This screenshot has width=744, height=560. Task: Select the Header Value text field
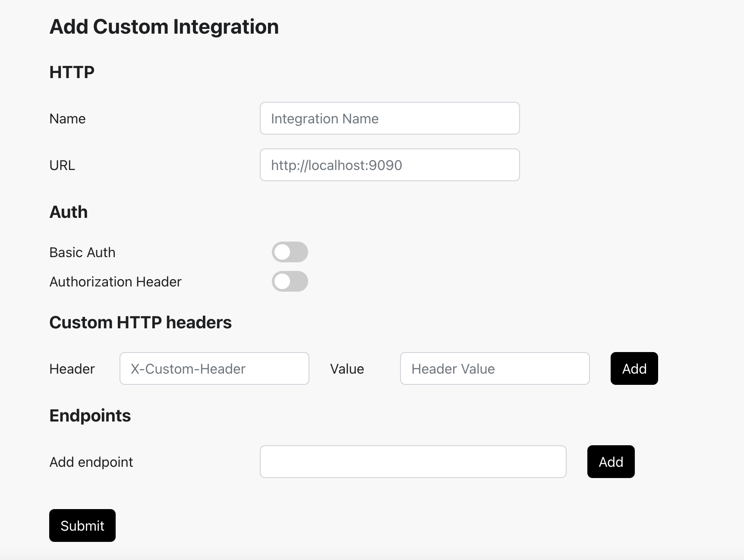click(x=495, y=368)
